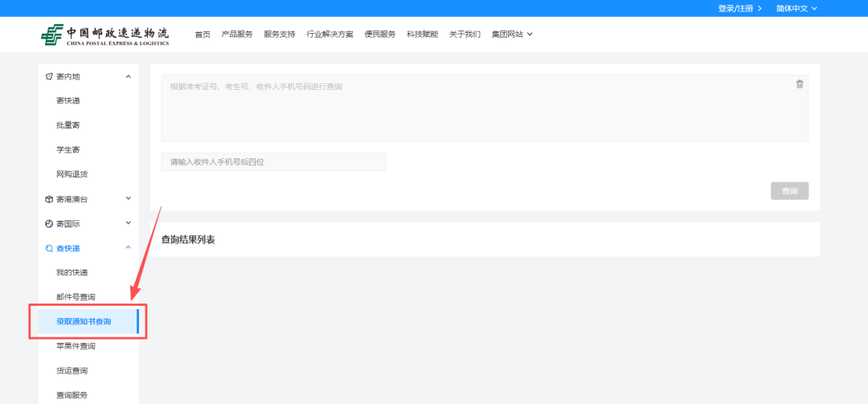Click the 查询 button
The image size is (868, 404).
point(789,191)
